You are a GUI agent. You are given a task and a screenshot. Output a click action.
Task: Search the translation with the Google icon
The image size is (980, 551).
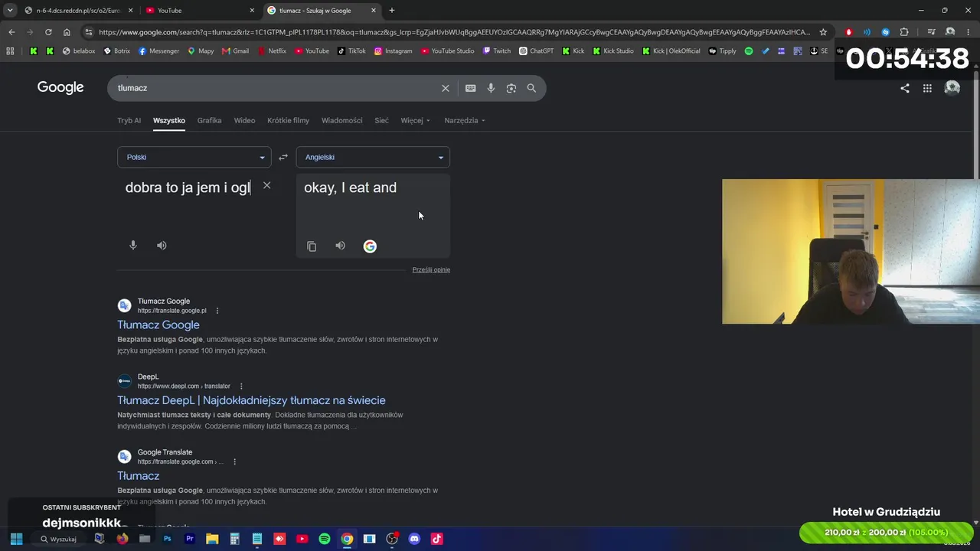[370, 246]
